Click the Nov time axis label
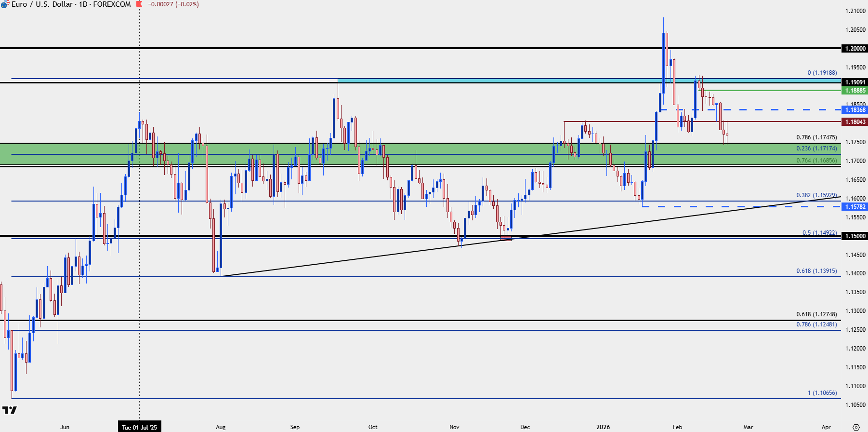Screen dimensions: 868x432 pos(454,427)
